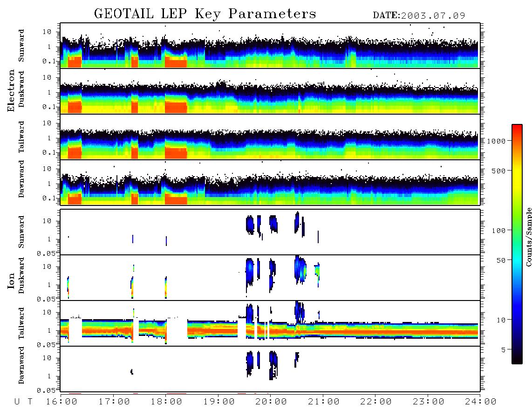Click the colorbar tick label 5

(504, 350)
